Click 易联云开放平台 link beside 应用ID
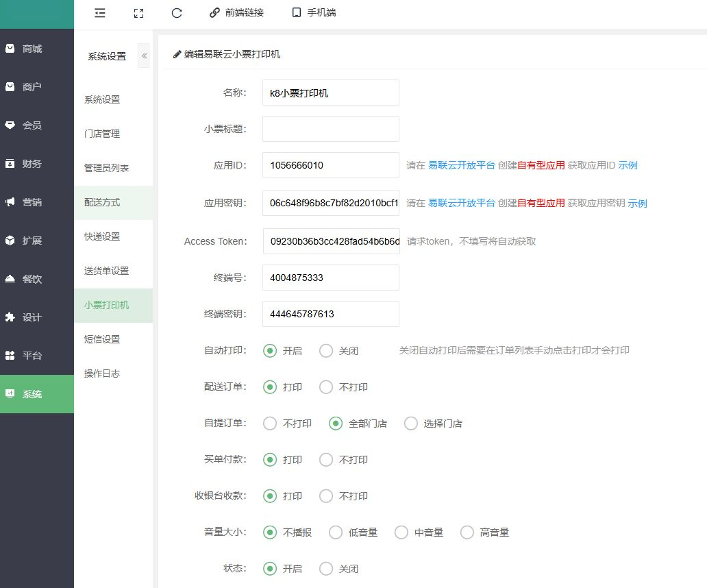 coord(461,165)
